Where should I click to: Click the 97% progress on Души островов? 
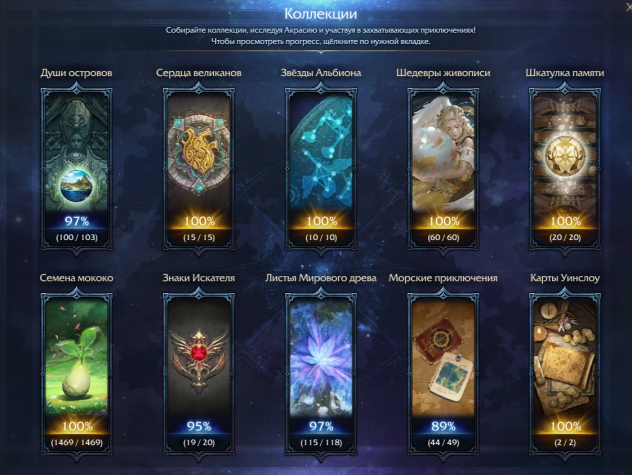[77, 221]
